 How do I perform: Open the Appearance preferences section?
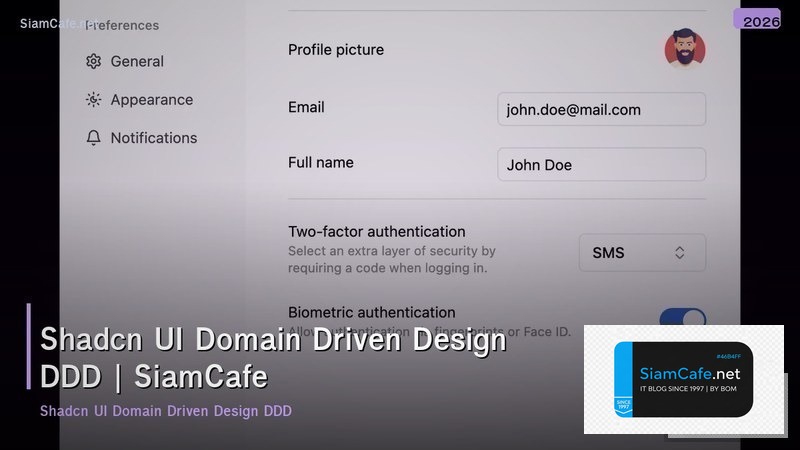[x=139, y=99]
